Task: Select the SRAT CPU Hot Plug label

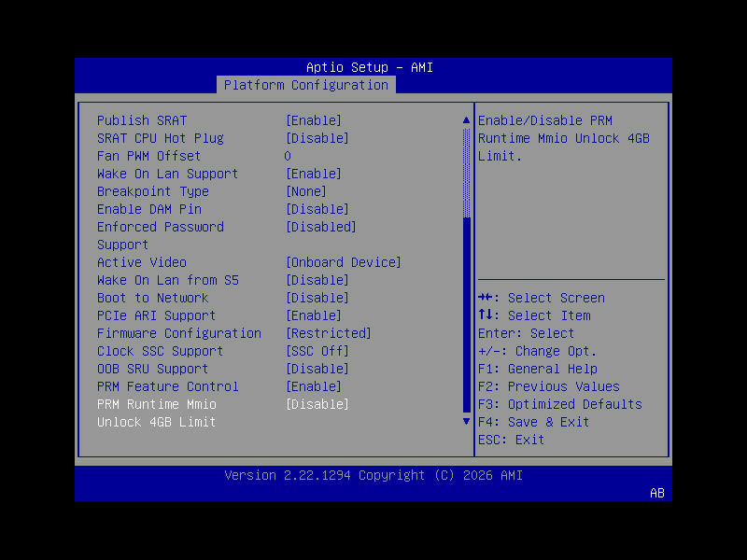Action: (161, 138)
